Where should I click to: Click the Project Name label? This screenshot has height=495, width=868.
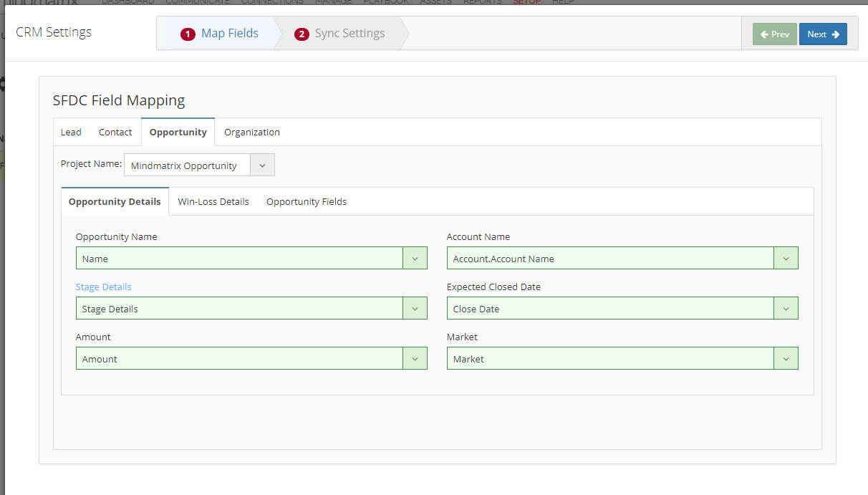coord(92,164)
